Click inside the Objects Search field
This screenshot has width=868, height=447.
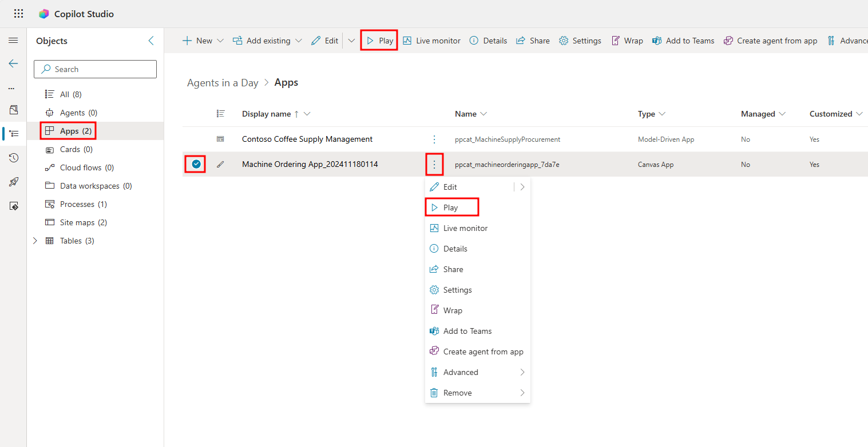pyautogui.click(x=95, y=69)
